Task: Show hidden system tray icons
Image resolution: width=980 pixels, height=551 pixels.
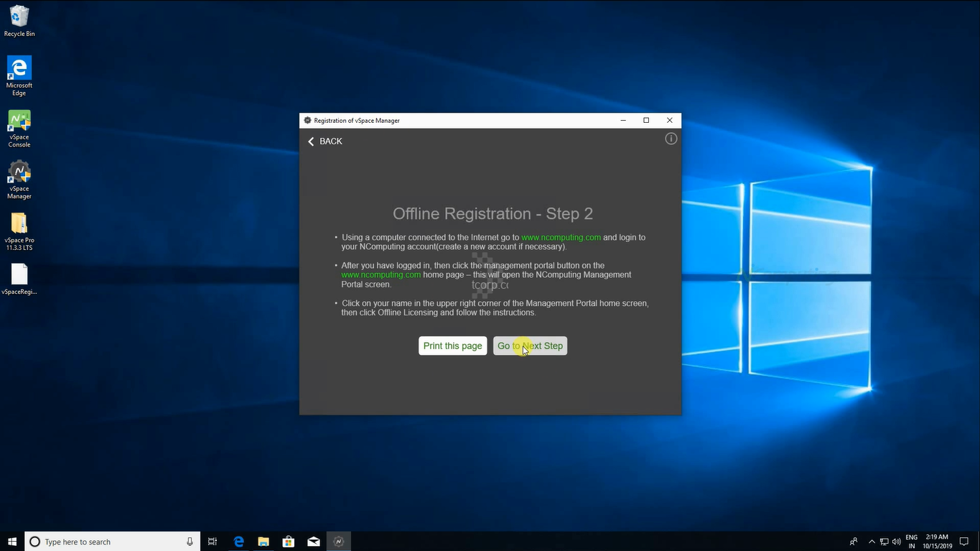Action: click(872, 542)
